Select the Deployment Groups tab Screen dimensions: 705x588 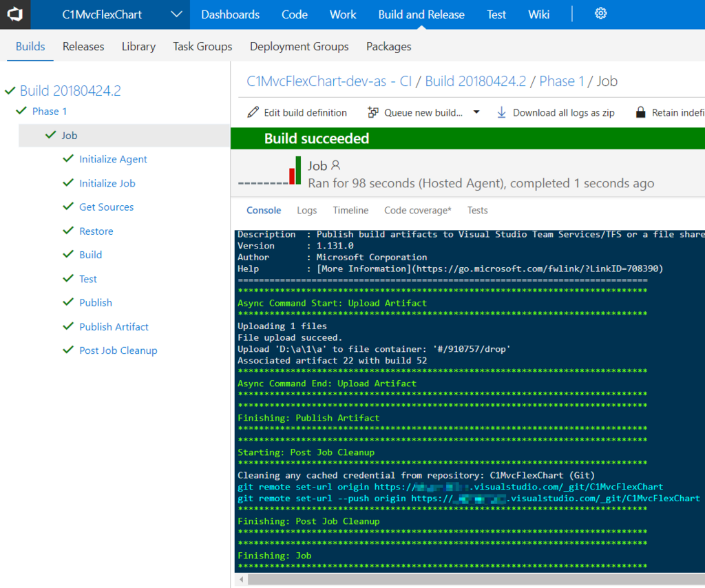click(299, 46)
